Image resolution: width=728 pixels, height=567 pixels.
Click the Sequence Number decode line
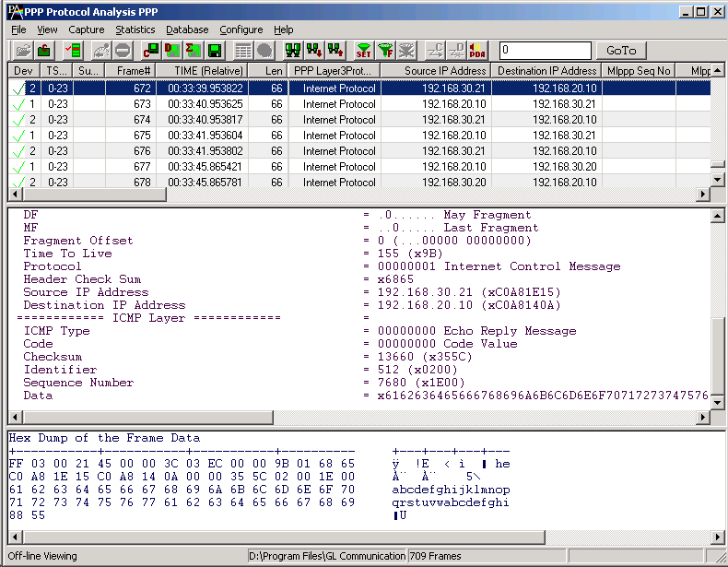[244, 383]
